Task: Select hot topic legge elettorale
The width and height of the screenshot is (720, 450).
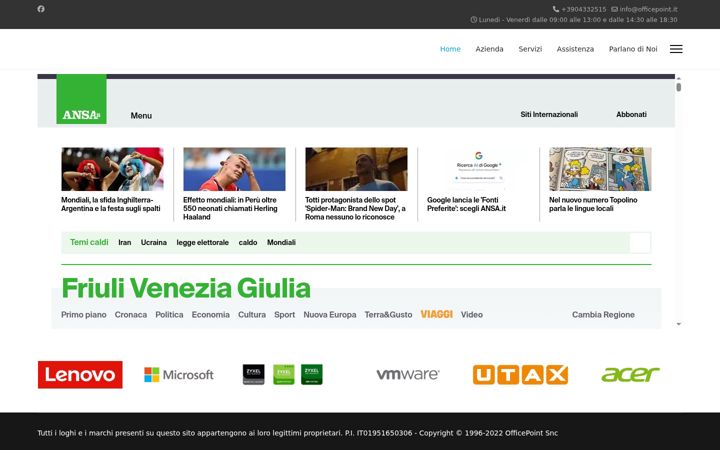Action: pyautogui.click(x=202, y=242)
